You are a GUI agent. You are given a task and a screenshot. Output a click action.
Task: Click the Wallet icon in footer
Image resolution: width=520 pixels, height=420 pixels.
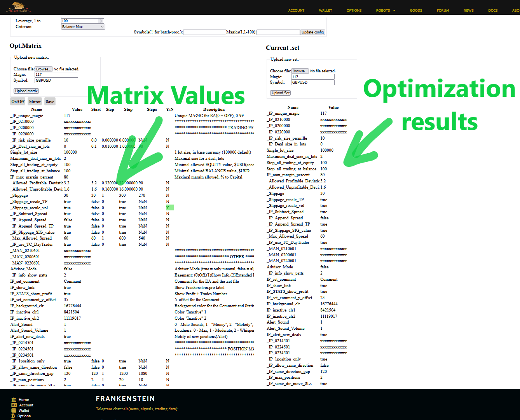14,410
